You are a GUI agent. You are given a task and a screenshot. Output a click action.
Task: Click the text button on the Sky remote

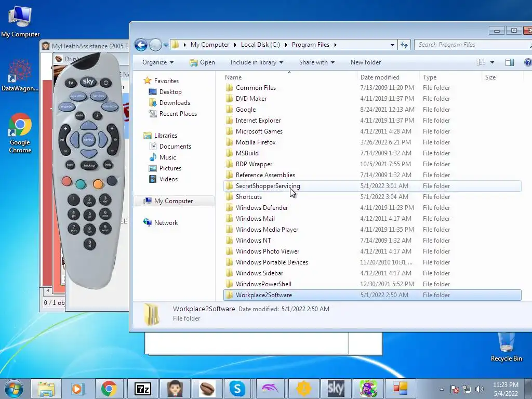(x=70, y=165)
